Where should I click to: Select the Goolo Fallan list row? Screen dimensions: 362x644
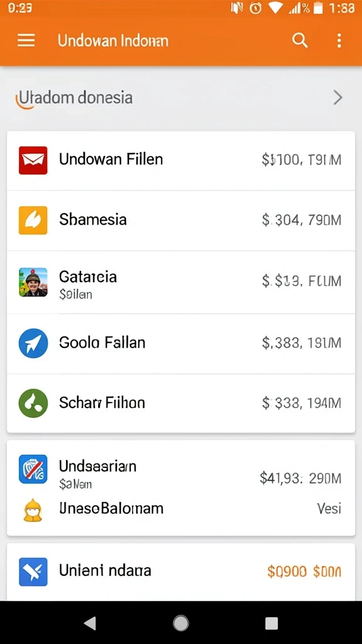[x=181, y=343]
